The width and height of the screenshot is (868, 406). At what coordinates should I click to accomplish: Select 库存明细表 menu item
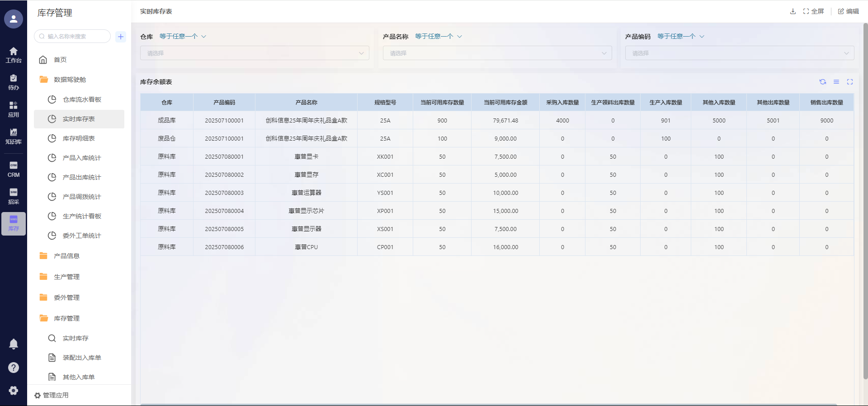pyautogui.click(x=79, y=138)
